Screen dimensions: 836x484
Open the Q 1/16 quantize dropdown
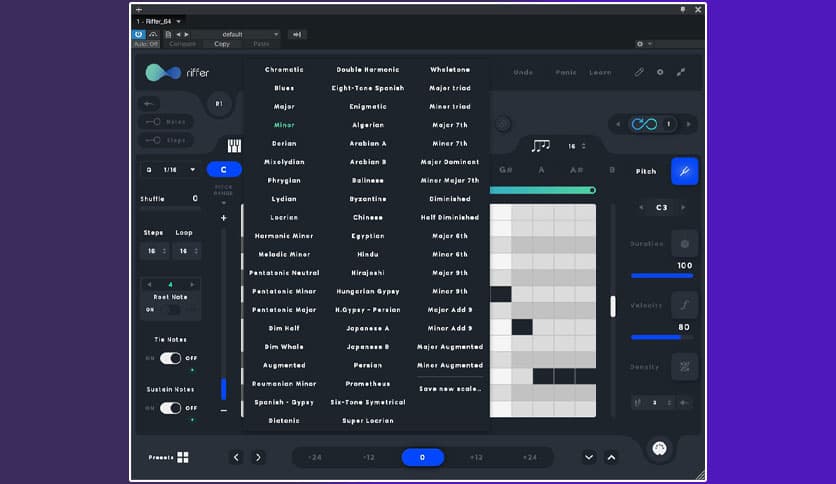point(171,170)
